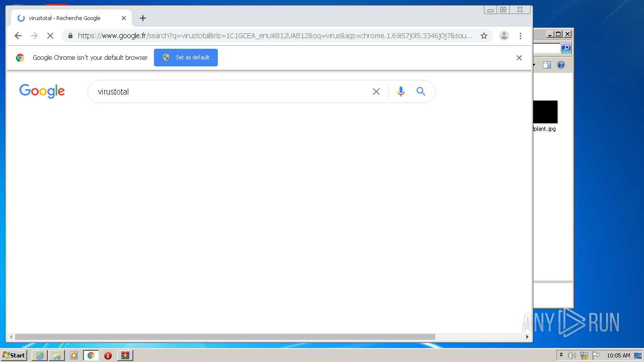Click the Set as default button
The height and width of the screenshot is (362, 644).
click(186, 57)
